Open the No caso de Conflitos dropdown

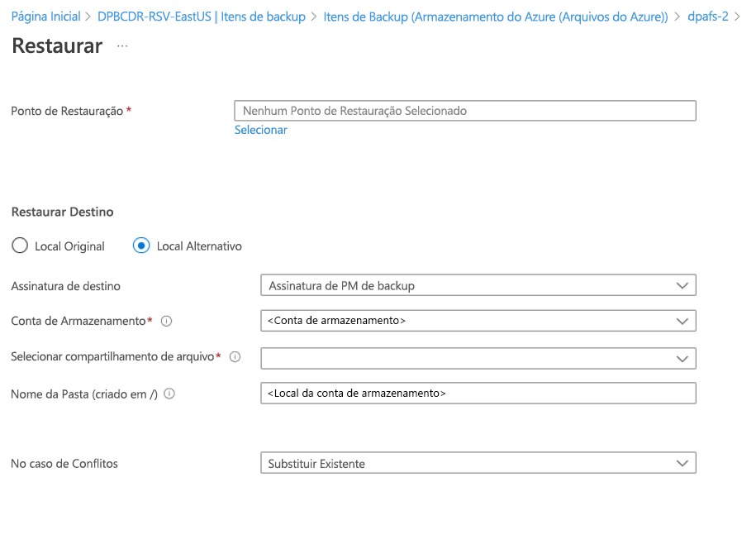(x=478, y=464)
